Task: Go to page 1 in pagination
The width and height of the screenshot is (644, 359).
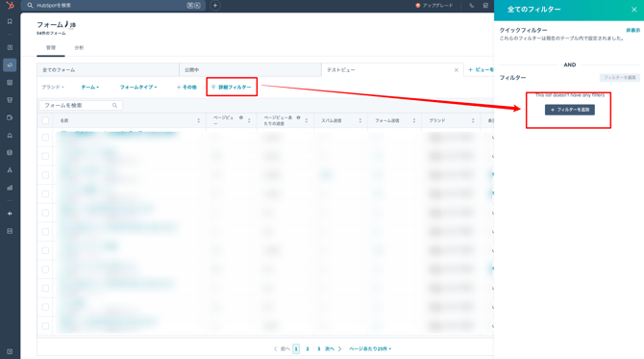Action: (296, 348)
